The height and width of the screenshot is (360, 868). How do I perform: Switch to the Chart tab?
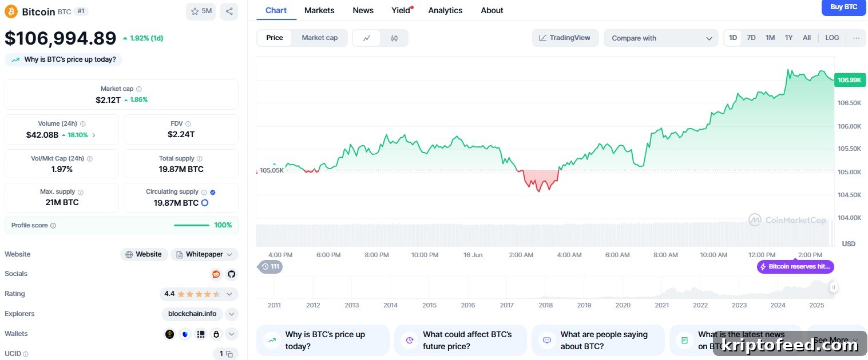tap(276, 10)
